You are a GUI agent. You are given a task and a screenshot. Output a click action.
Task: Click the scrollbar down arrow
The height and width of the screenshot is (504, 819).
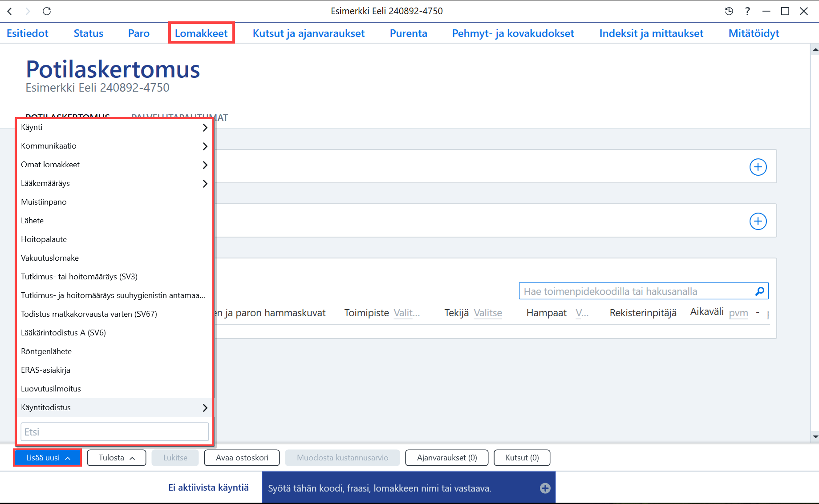point(815,436)
